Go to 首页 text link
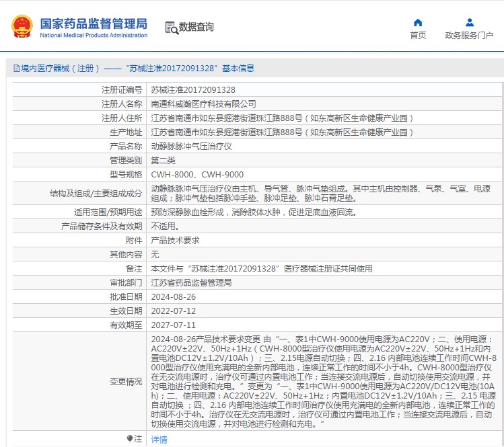The image size is (504, 447). (x=418, y=36)
